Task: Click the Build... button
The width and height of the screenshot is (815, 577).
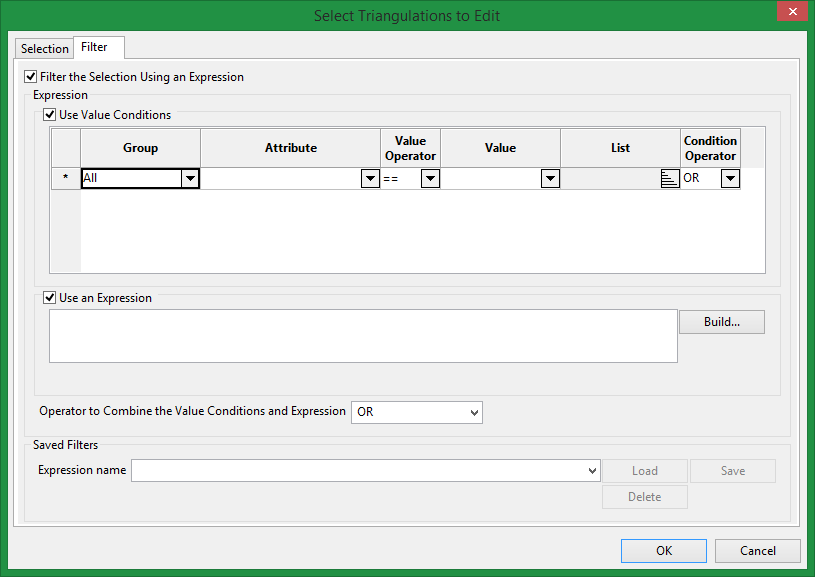Action: coord(721,322)
